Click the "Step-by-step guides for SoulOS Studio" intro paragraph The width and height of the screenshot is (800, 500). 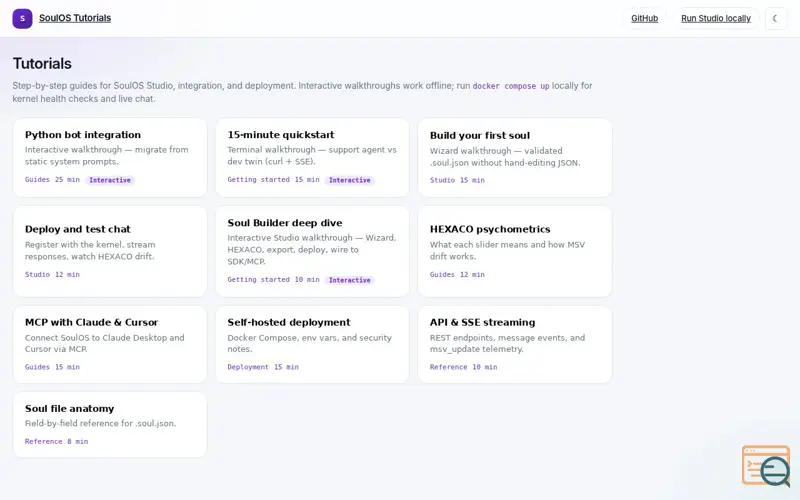(x=303, y=92)
